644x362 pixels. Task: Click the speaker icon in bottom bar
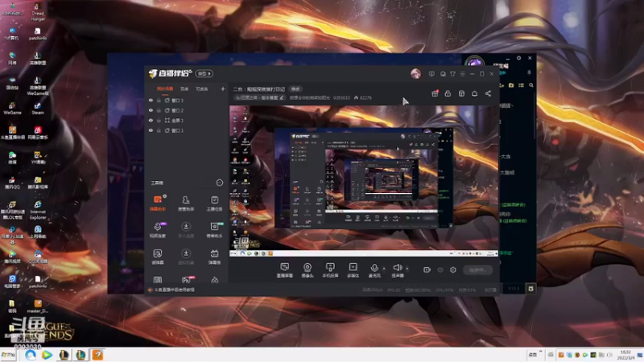click(x=397, y=269)
